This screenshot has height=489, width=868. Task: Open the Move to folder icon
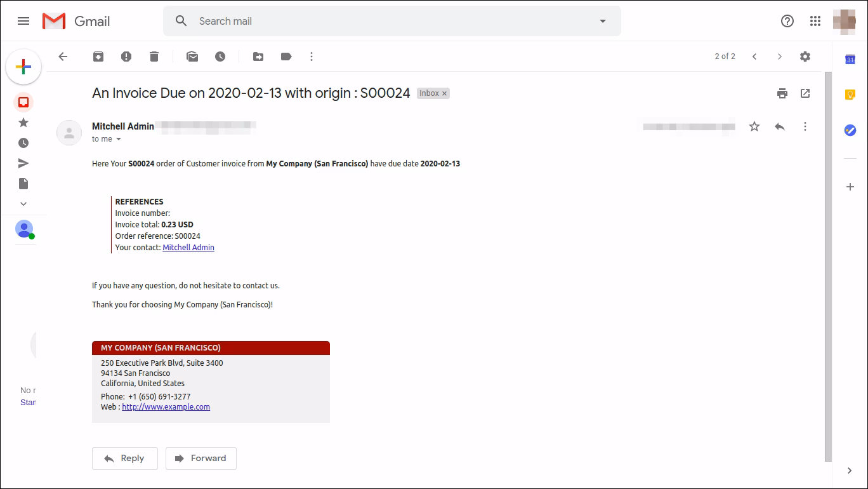tap(258, 57)
